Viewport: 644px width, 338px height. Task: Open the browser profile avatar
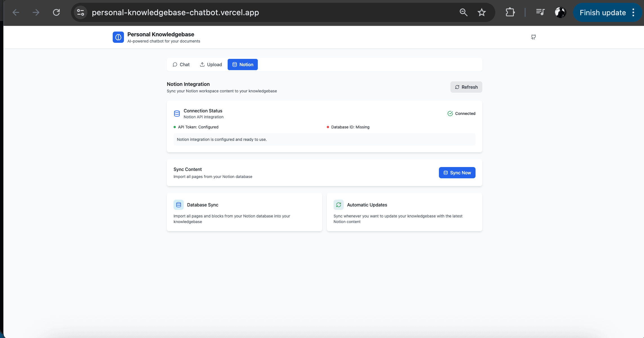561,12
